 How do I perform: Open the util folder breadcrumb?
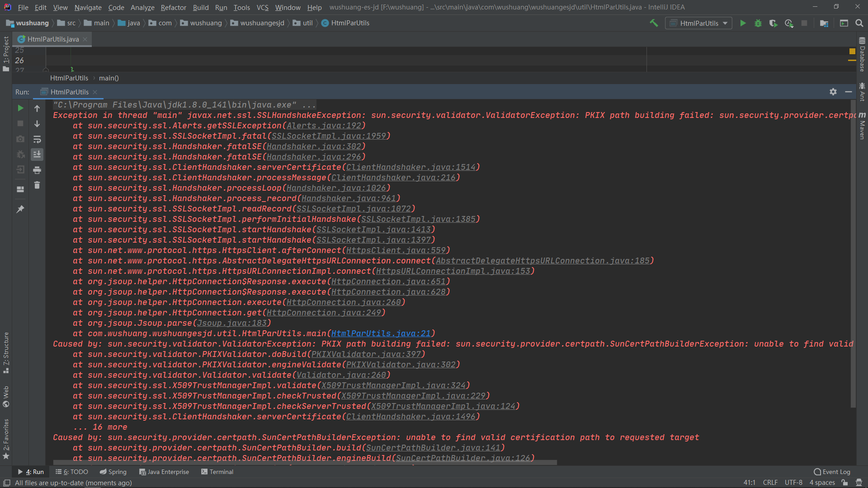(x=303, y=23)
